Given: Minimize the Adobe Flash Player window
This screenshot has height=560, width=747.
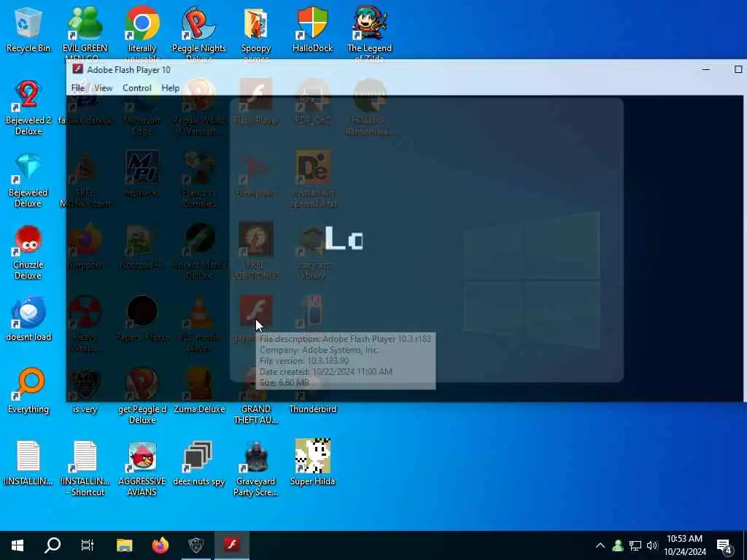Looking at the screenshot, I should pos(706,69).
